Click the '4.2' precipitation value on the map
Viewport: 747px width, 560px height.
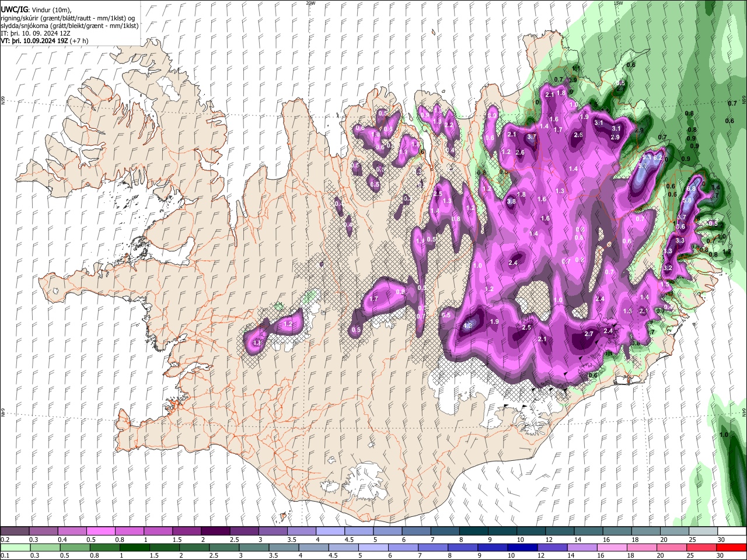(x=467, y=325)
